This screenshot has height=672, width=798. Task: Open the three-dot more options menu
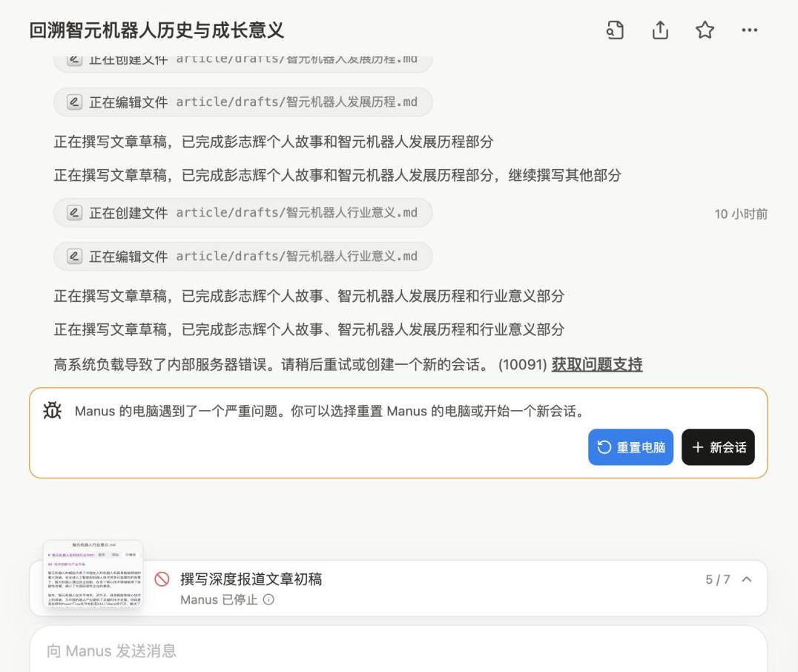coord(749,30)
